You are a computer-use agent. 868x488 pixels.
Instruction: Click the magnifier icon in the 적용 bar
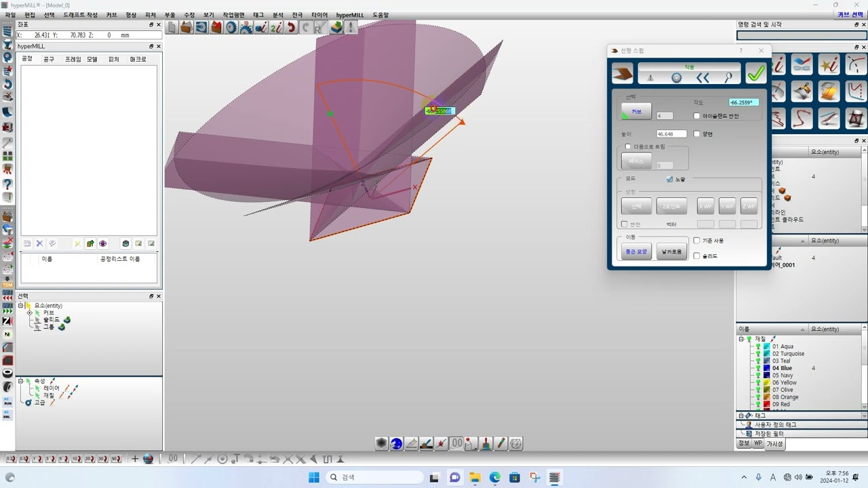coord(728,78)
